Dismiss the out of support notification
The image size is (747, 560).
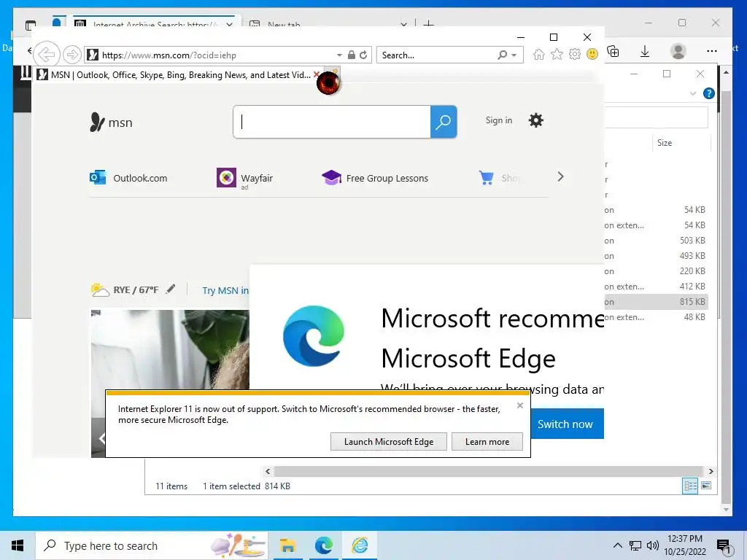(519, 405)
